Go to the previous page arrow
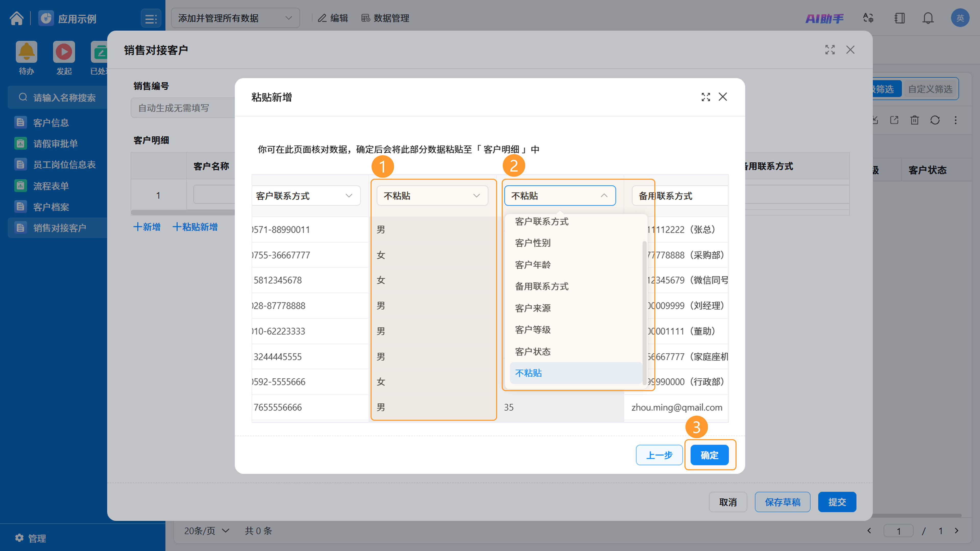 pyautogui.click(x=869, y=531)
